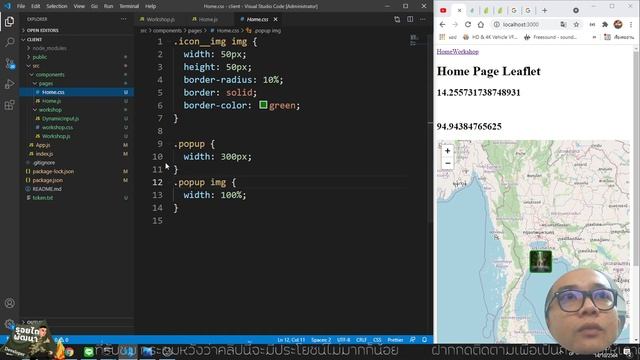Image resolution: width=640 pixels, height=360 pixels.
Task: Expand the public folder
Action: coord(40,57)
